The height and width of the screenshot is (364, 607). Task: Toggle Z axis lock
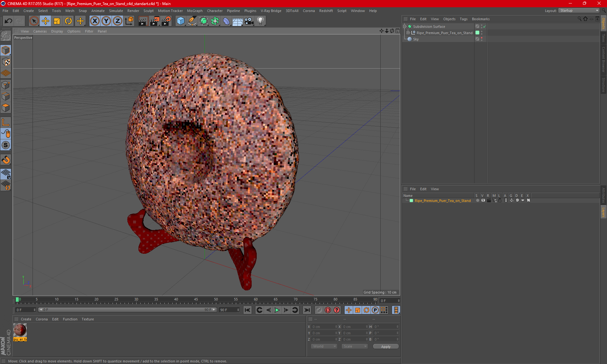pos(118,21)
